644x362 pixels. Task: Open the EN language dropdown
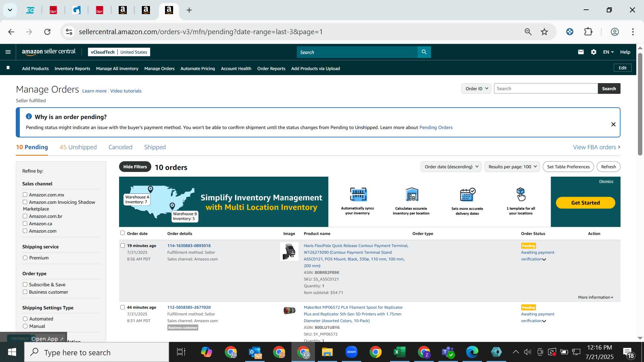point(608,52)
